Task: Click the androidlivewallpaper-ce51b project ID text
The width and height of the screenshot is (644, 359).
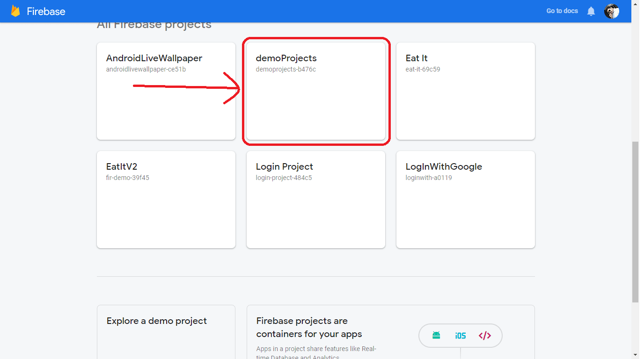Action: (146, 69)
